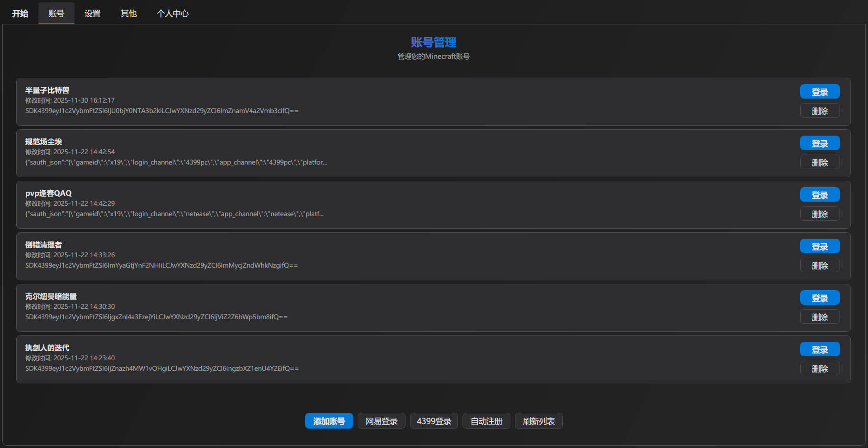Screen dimensions: 868x448
Task: Delete the pvp逢春QAQ account
Action: (x=819, y=214)
